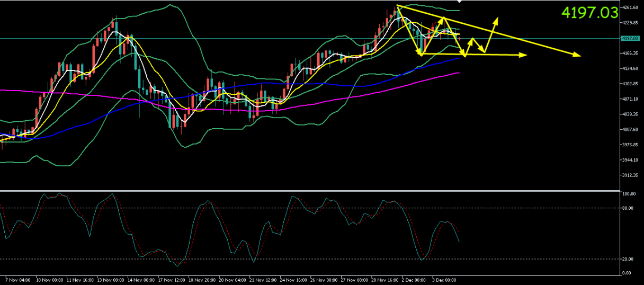The height and width of the screenshot is (285, 644).
Task: Click the 3912.35 price axis label
Action: coord(630,175)
